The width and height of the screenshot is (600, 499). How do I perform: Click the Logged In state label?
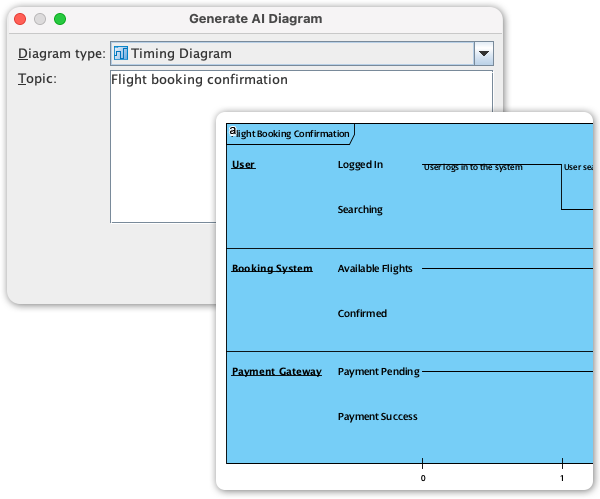click(x=360, y=164)
